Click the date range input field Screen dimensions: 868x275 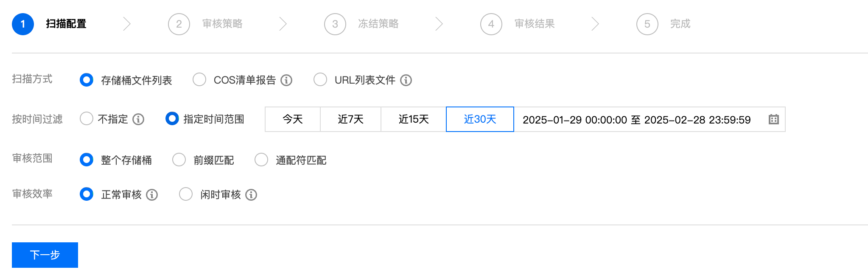pos(636,120)
